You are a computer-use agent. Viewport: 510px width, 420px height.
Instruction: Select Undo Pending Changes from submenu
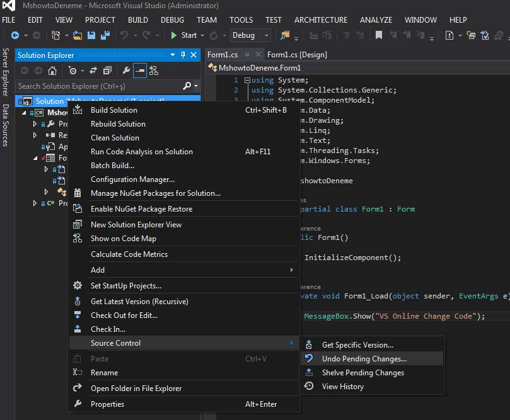(372, 359)
